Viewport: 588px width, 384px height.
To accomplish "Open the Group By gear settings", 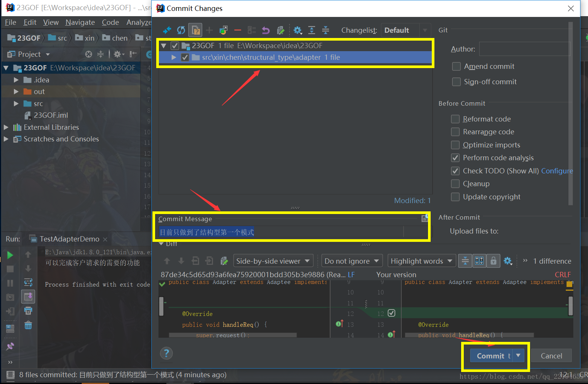I will click(x=298, y=30).
